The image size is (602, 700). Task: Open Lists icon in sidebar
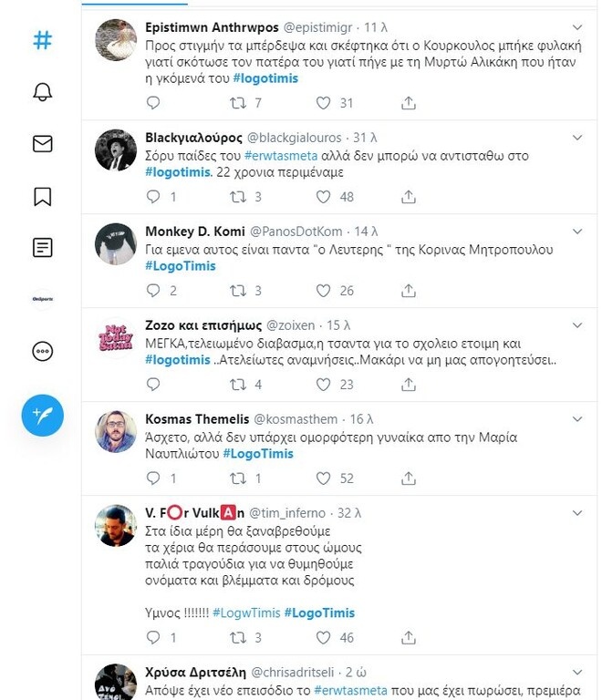42,247
